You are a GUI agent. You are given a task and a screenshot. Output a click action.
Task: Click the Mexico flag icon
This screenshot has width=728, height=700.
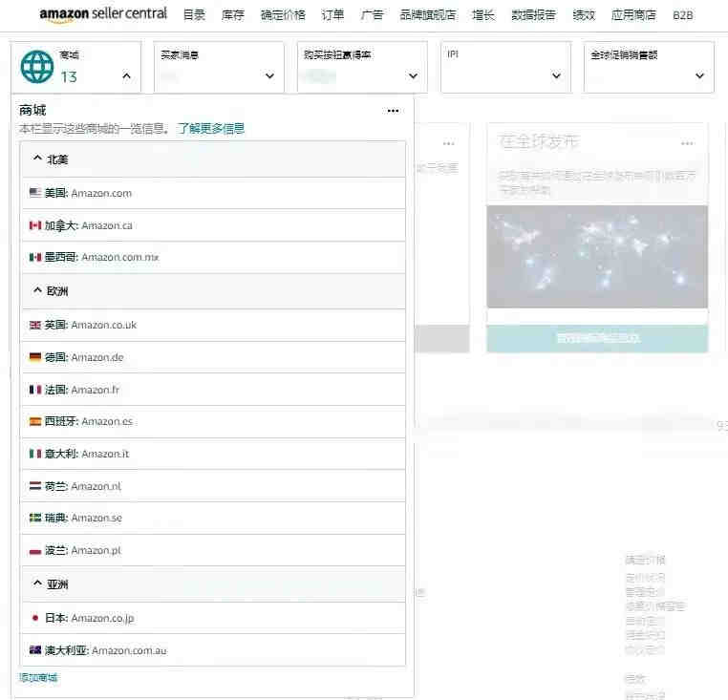pyautogui.click(x=35, y=257)
